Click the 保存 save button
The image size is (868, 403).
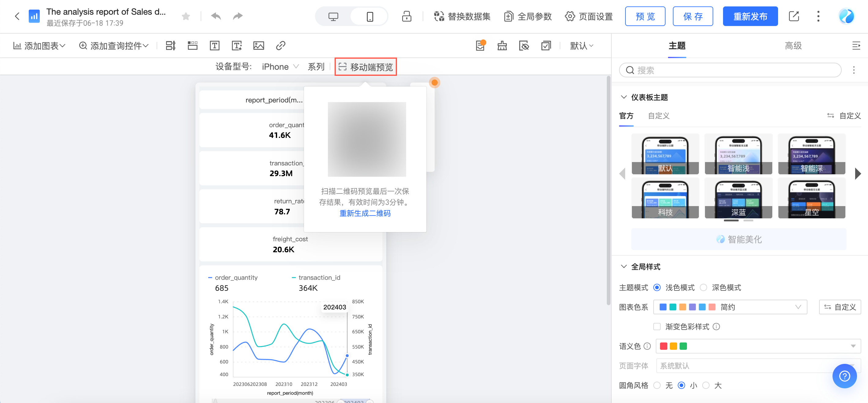(693, 16)
